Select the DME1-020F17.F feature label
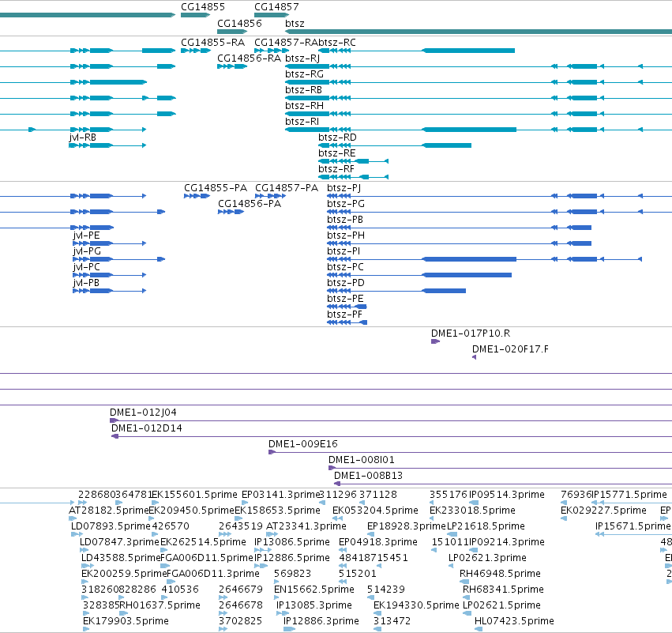Image resolution: width=672 pixels, height=633 pixels. pyautogui.click(x=510, y=349)
